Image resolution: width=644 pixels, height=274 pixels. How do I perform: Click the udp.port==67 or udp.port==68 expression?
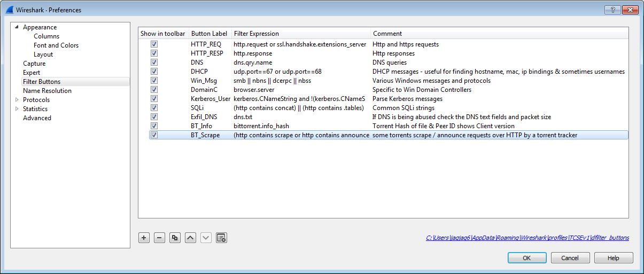coord(277,72)
